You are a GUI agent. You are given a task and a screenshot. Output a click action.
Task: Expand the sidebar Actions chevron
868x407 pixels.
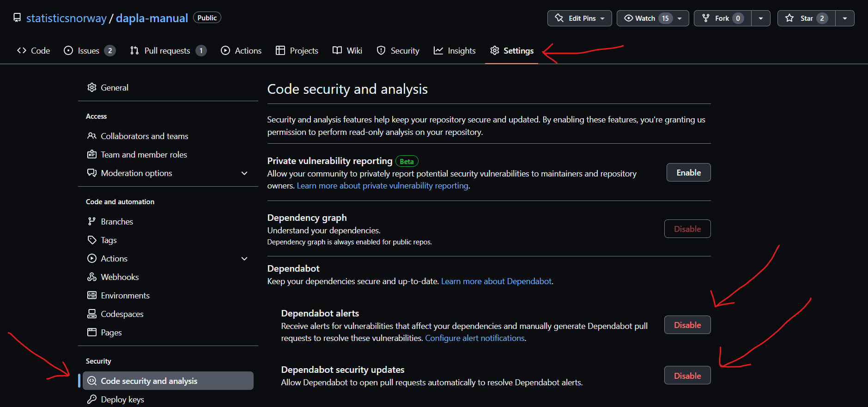point(244,259)
